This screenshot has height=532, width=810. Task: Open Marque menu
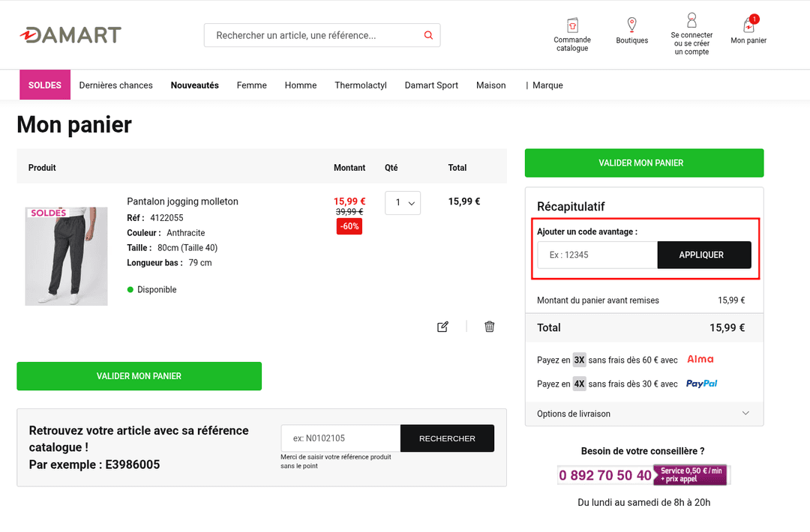click(547, 85)
